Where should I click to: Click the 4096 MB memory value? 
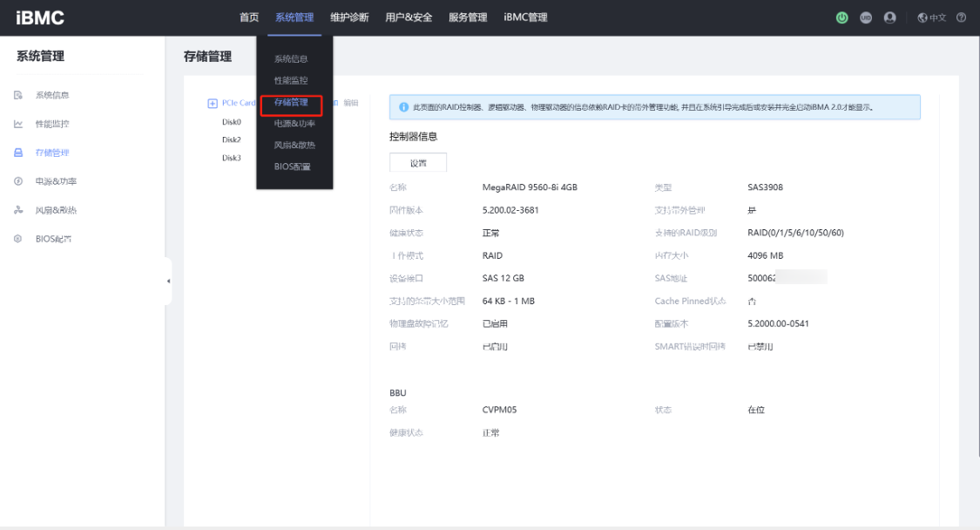tap(766, 255)
